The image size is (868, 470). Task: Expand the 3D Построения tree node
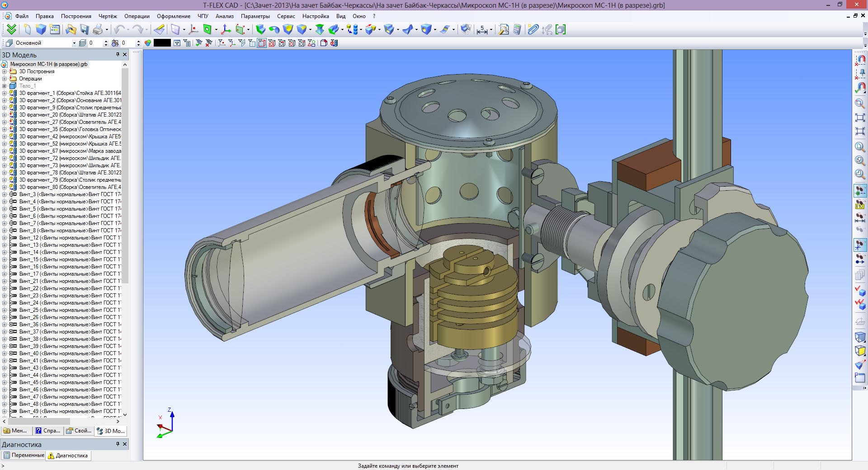5,71
